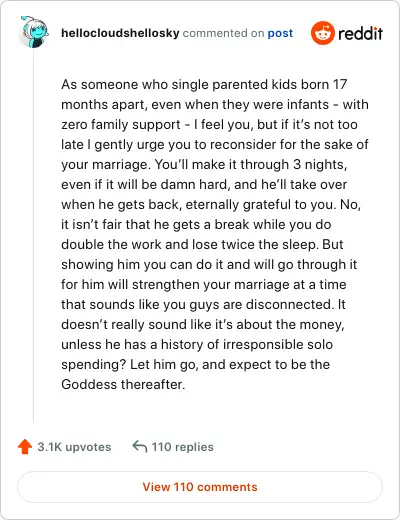Image resolution: width=400 pixels, height=520 pixels.
Task: Open the hellocloudshellosky username profile link
Action: point(120,33)
